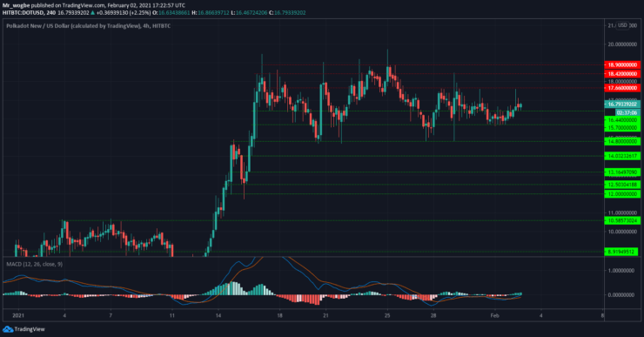
Task: Click the MACD axis value 0.00000000
Action: (622, 294)
